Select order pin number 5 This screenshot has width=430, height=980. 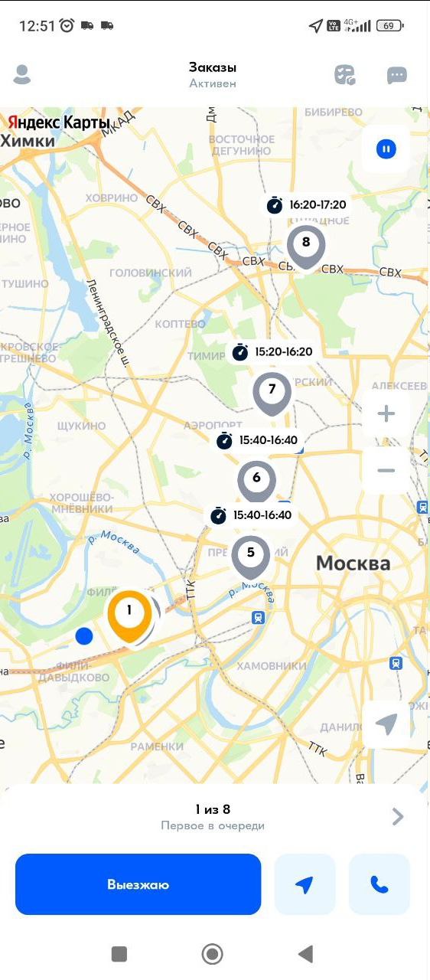(x=251, y=557)
